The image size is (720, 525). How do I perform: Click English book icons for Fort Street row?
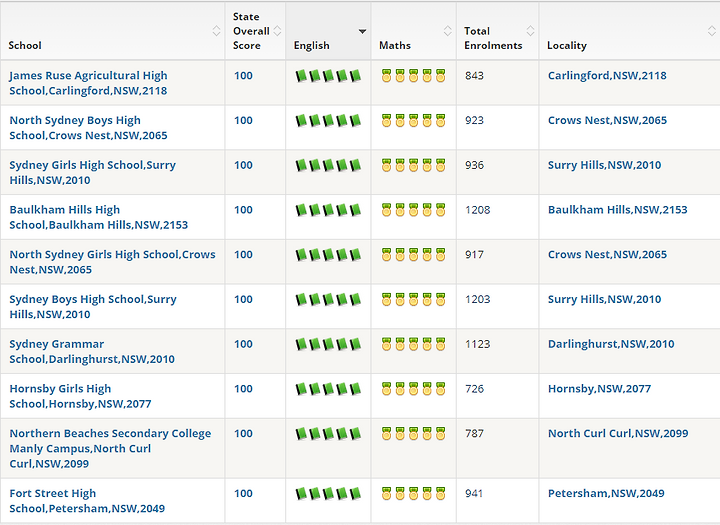[328, 493]
